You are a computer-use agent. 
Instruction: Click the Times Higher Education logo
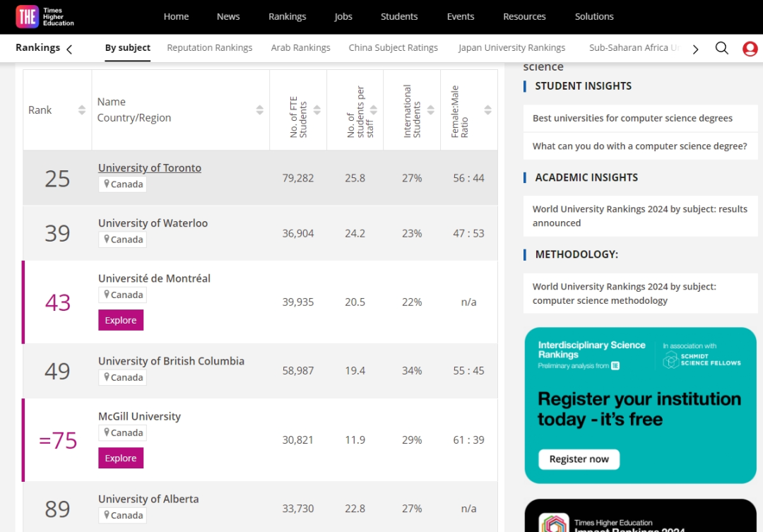[x=45, y=17]
